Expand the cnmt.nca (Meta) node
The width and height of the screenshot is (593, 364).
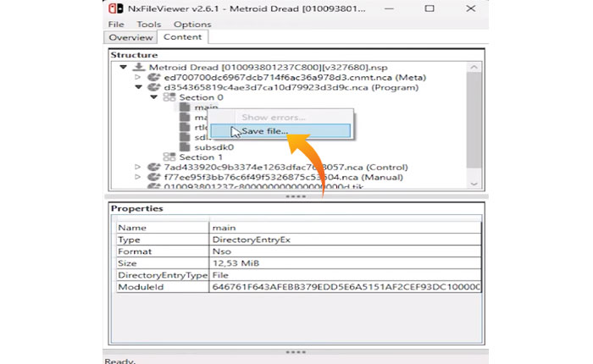tap(139, 76)
